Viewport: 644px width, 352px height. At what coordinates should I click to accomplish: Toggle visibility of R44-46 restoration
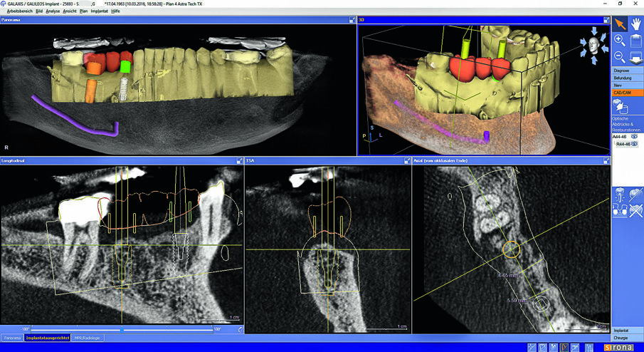[x=635, y=144]
